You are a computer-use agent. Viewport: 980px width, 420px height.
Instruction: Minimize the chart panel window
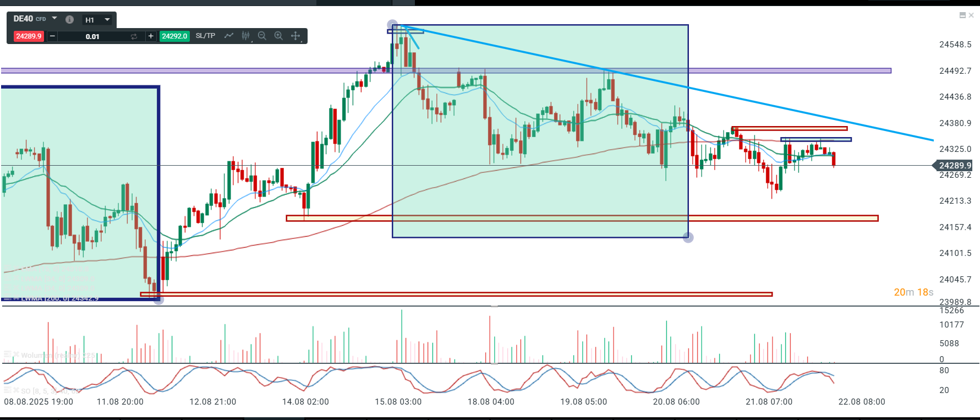pyautogui.click(x=962, y=15)
